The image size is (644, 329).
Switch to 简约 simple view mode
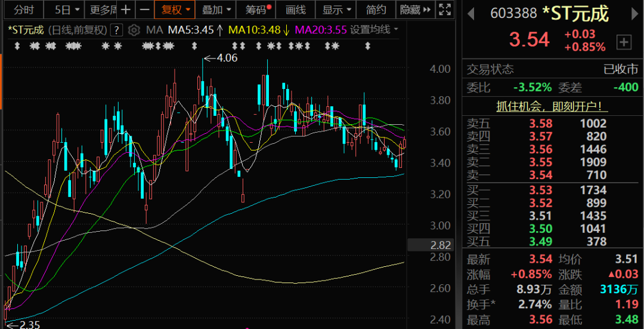pos(376,10)
